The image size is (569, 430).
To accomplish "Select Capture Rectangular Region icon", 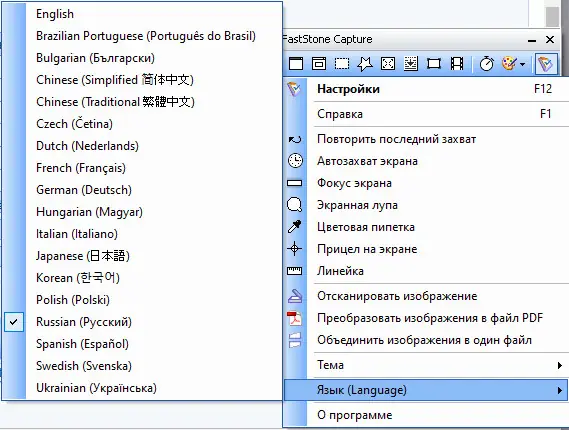I will 342,64.
